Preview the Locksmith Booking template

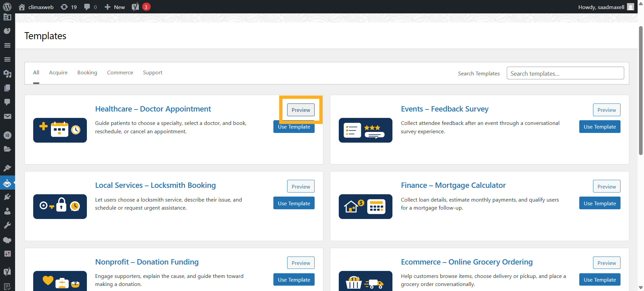tap(301, 187)
